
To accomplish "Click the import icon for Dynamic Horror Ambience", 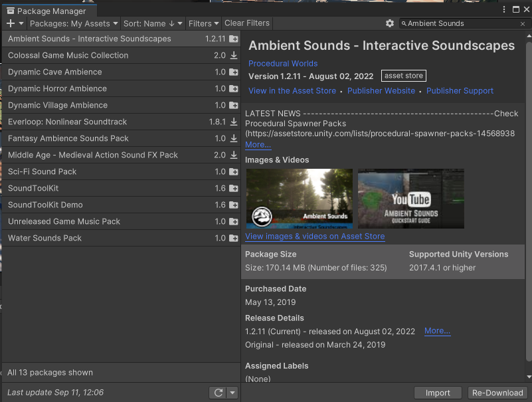I will (233, 88).
